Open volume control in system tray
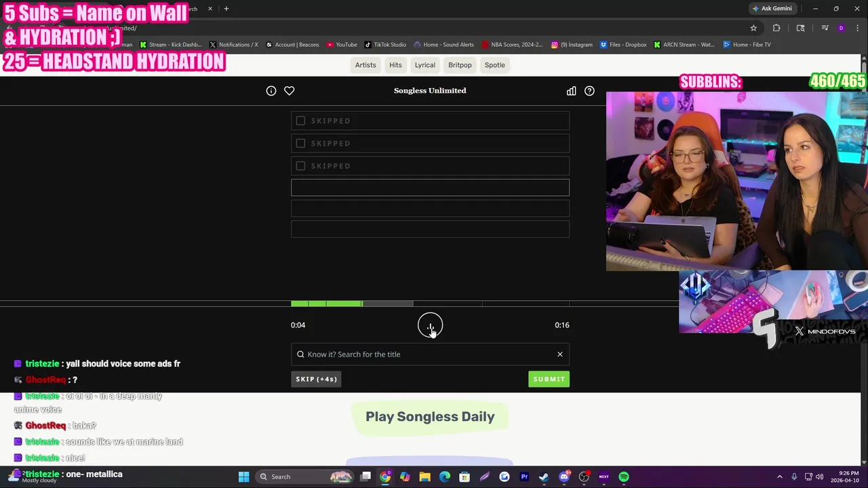Viewport: 868px width, 488px height. tap(820, 477)
